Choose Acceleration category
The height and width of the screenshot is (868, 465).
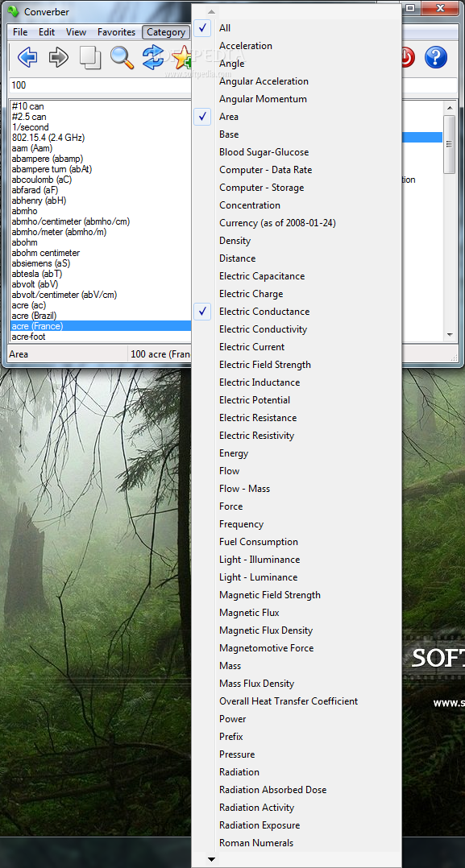297,46
